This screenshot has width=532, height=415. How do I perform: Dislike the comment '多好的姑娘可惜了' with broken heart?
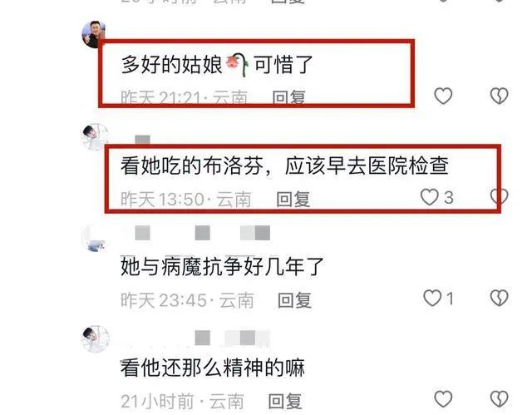pyautogui.click(x=499, y=96)
